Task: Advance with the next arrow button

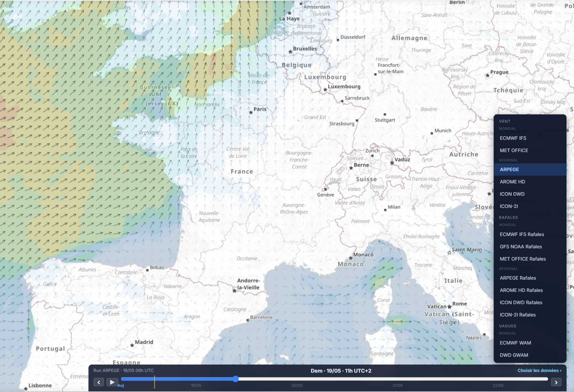Action: (x=556, y=382)
